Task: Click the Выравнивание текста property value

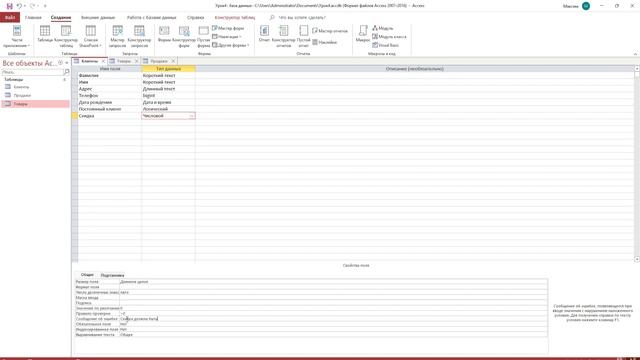Action: click(x=333, y=335)
